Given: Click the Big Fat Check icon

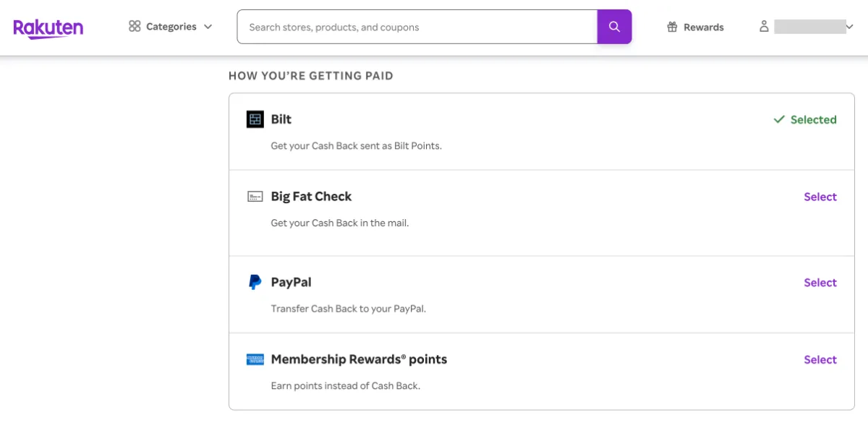Looking at the screenshot, I should click(255, 197).
